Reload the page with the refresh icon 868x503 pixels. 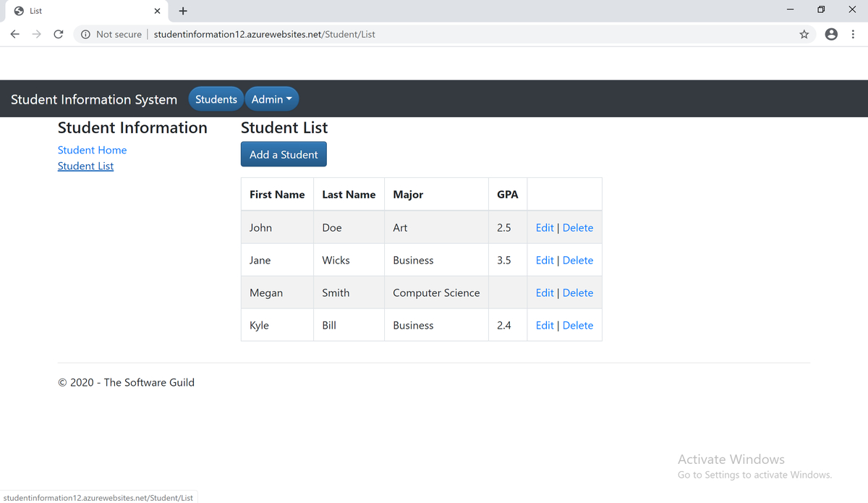click(59, 34)
